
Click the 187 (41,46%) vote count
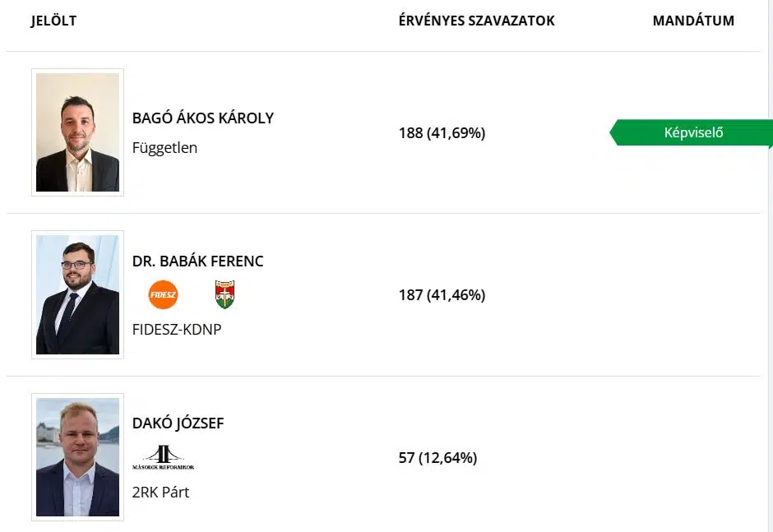coord(442,294)
